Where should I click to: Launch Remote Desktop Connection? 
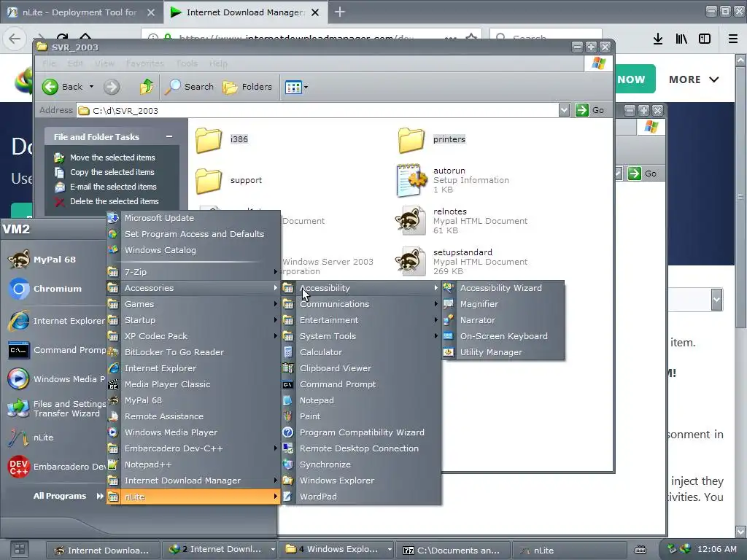click(360, 448)
